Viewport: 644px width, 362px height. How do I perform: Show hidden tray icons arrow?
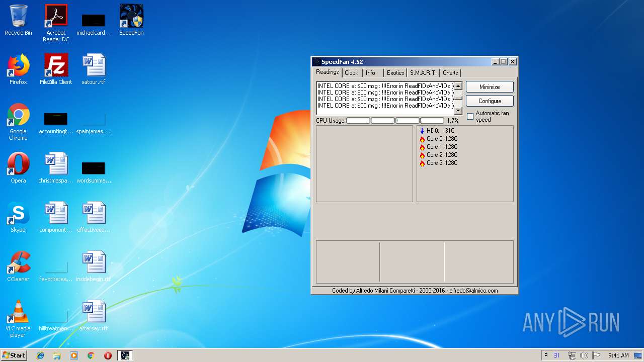click(546, 355)
